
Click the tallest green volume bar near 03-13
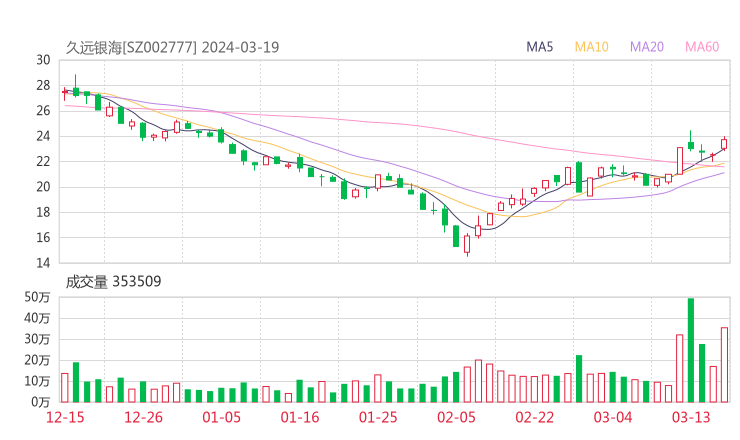(x=691, y=350)
